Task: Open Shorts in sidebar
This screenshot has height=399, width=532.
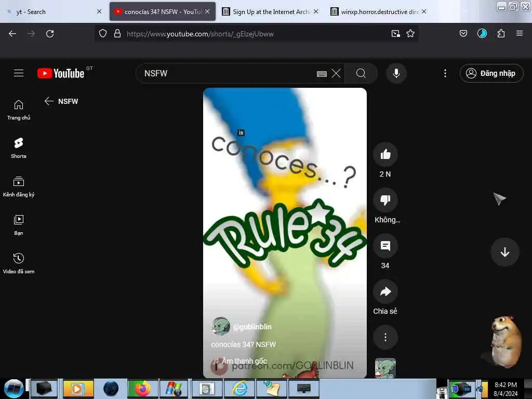Action: click(19, 148)
